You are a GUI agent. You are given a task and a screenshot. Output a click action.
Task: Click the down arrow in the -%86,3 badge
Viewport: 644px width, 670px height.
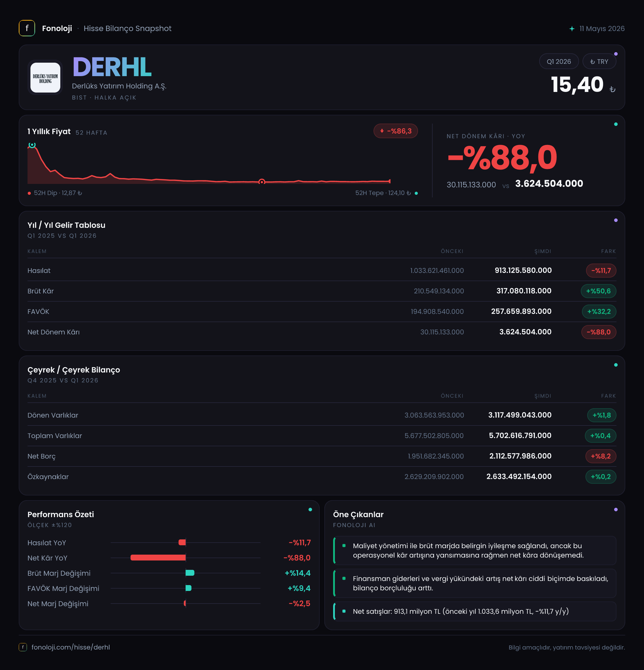pos(382,131)
